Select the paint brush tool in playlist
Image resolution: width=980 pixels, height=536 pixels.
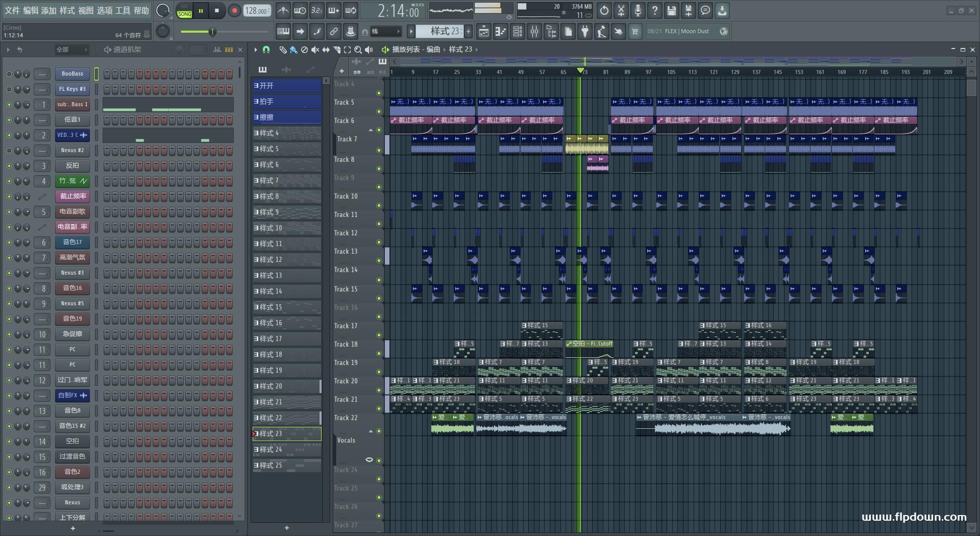(x=293, y=50)
